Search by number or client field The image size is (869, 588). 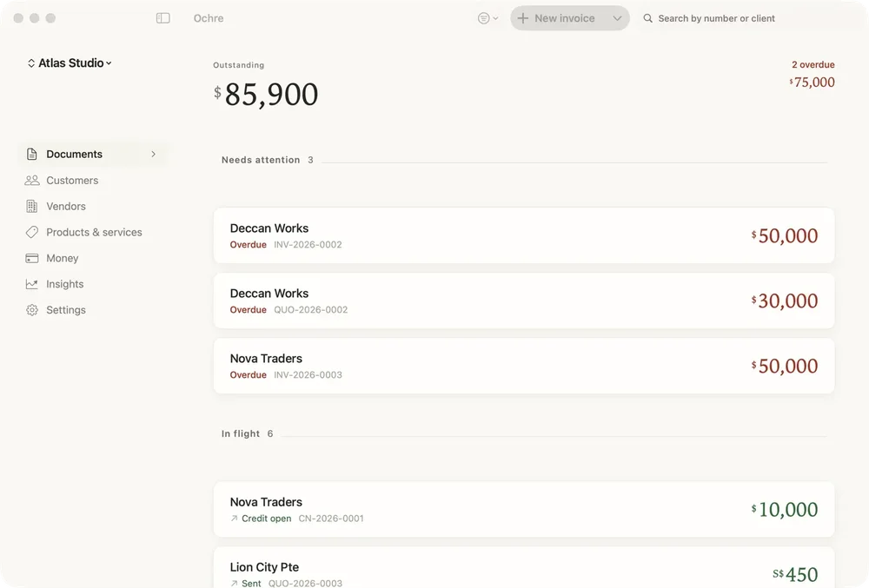(716, 18)
